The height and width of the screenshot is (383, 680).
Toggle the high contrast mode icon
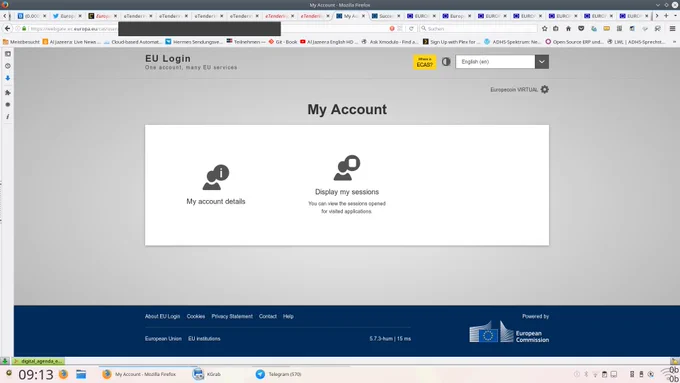coord(446,62)
